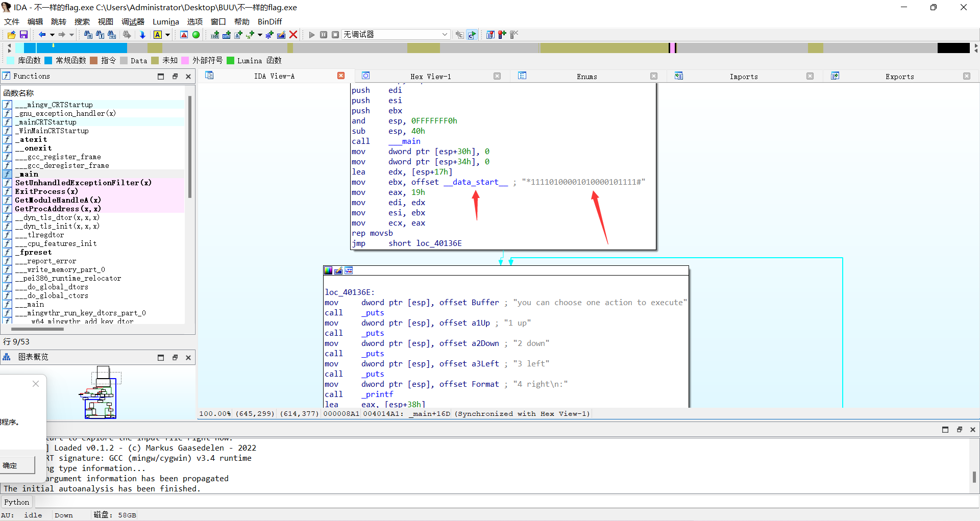Click the breakpoint list toolbar icon
Screen dimensions: 980x521
pos(490,35)
